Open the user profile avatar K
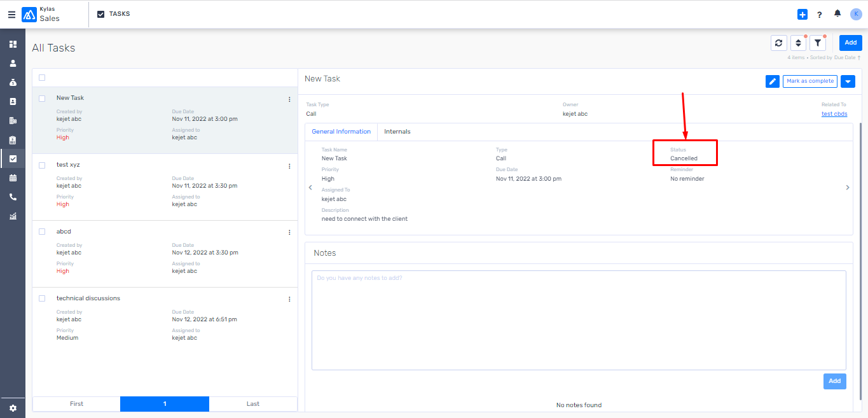The image size is (868, 418). pos(856,14)
